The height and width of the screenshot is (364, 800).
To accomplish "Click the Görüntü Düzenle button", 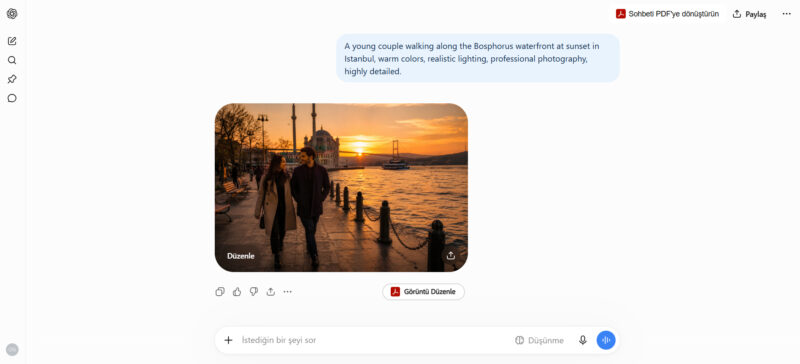I will [x=423, y=292].
